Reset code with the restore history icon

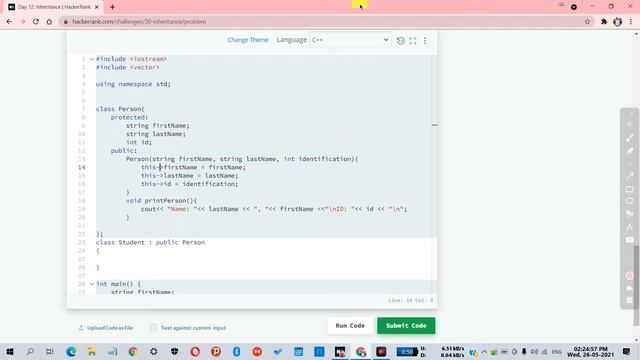tap(400, 40)
